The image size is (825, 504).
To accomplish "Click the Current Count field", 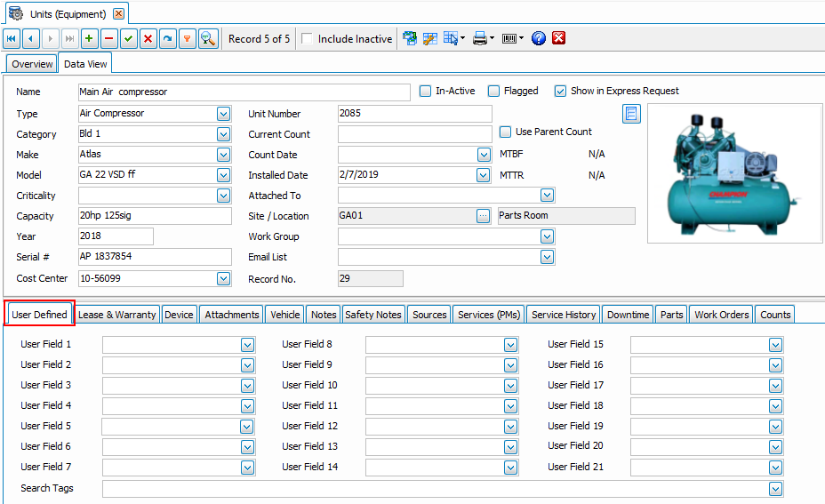I will click(414, 134).
